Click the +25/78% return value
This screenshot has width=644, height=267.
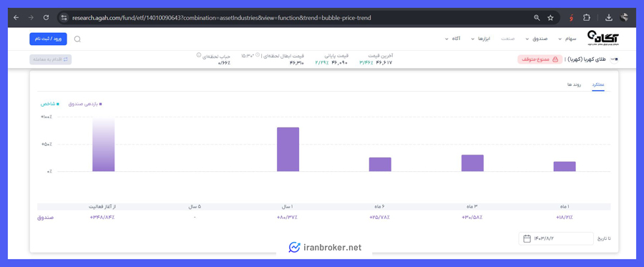[x=379, y=218]
